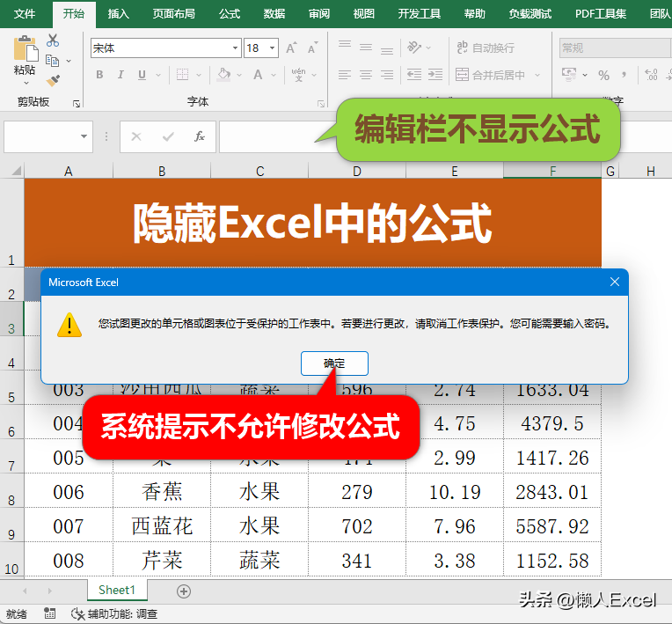Click the phonetic guide wén icon
This screenshot has height=624, width=672.
[299, 75]
